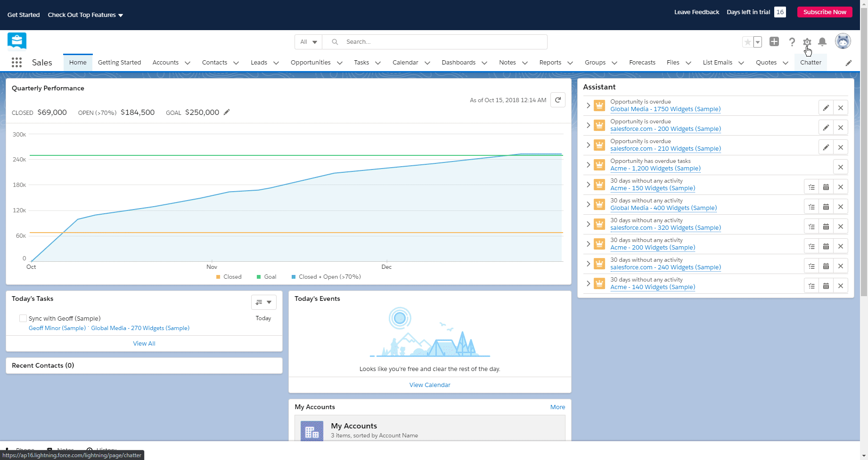Open the Today's Tasks sort dropdown
Viewport: 868px width, 460px height.
pyautogui.click(x=263, y=302)
